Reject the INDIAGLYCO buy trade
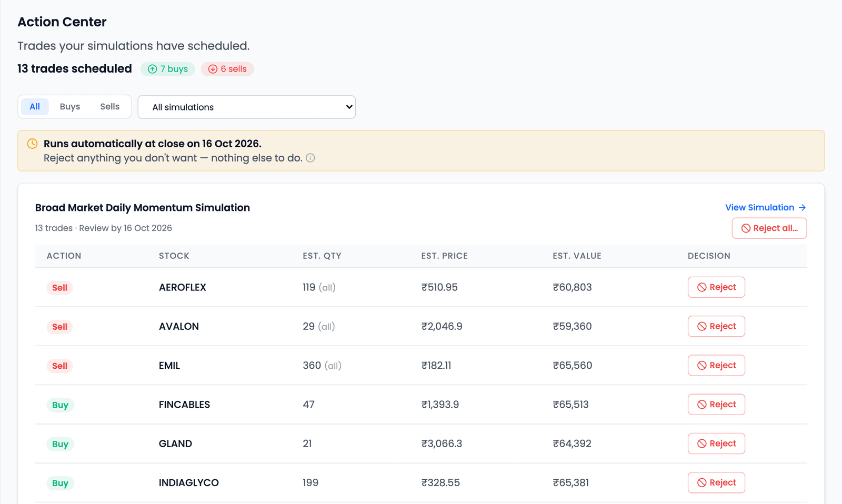Viewport: 842px width, 504px height. tap(716, 482)
